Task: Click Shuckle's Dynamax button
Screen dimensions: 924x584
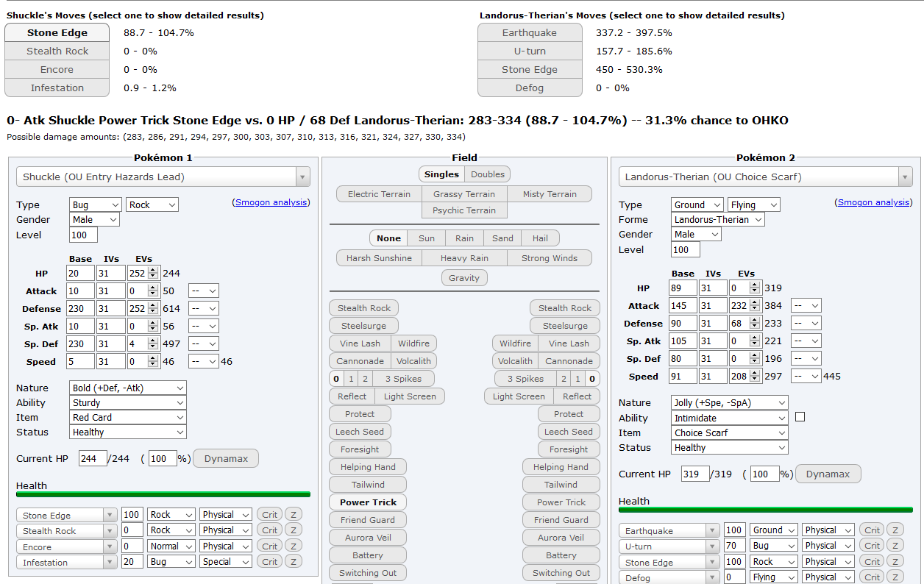Action: coord(226,458)
